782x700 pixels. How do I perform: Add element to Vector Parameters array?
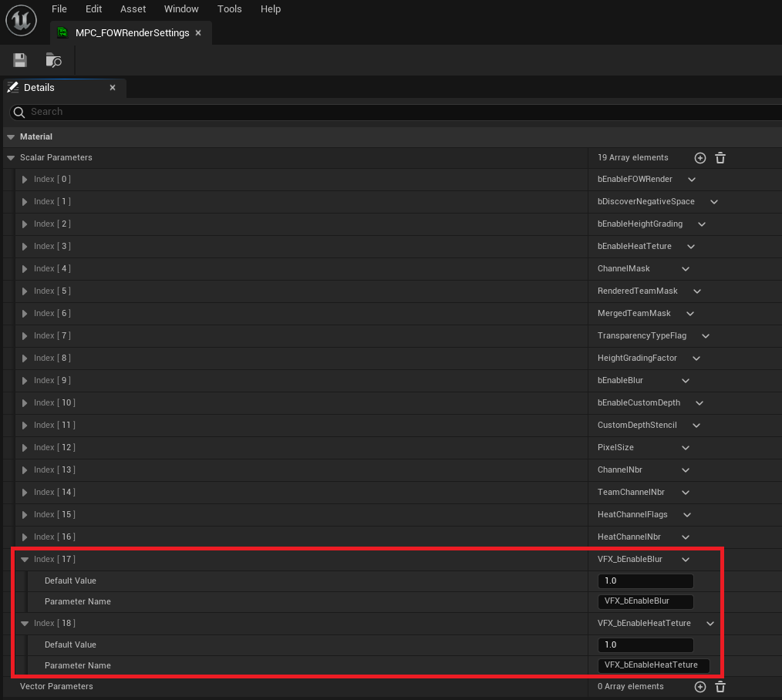tap(700, 687)
